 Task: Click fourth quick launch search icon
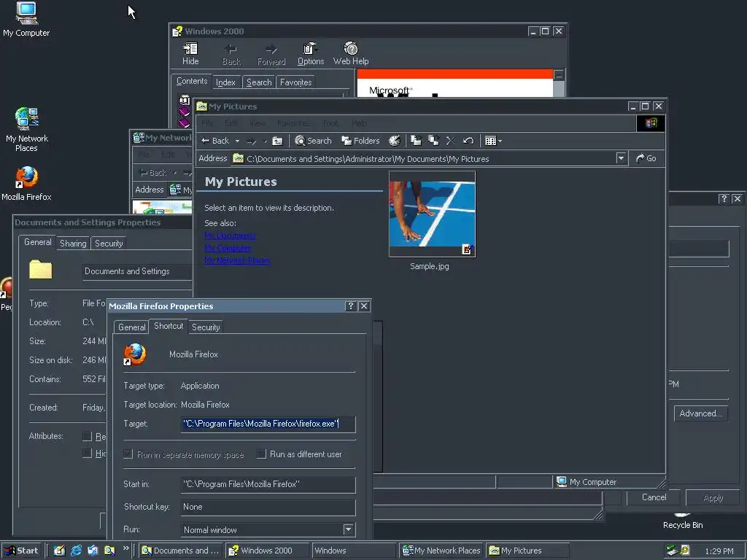(109, 551)
